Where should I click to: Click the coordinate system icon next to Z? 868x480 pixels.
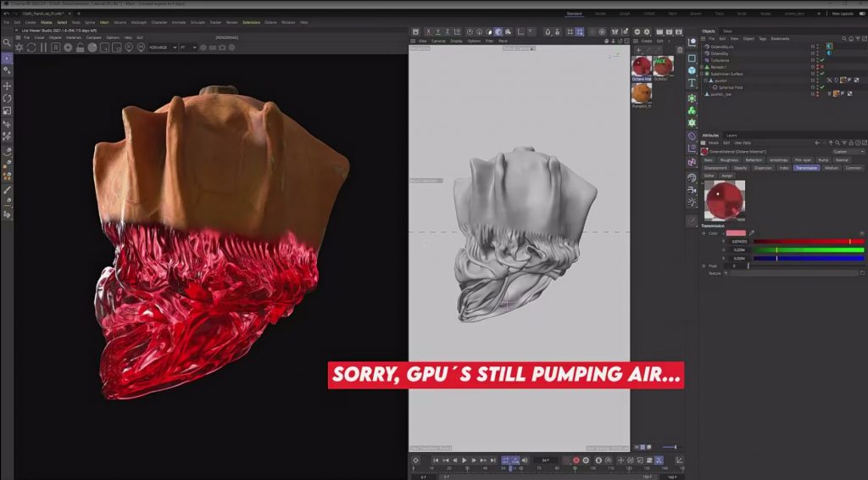coord(458,32)
